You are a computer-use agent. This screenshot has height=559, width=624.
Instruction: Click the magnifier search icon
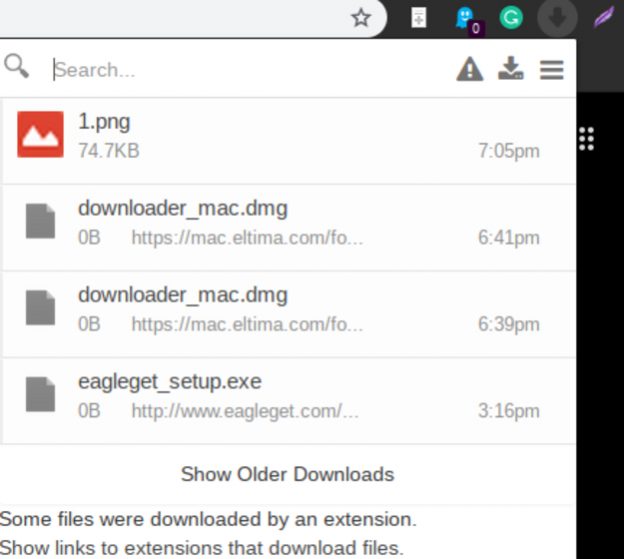pos(16,66)
